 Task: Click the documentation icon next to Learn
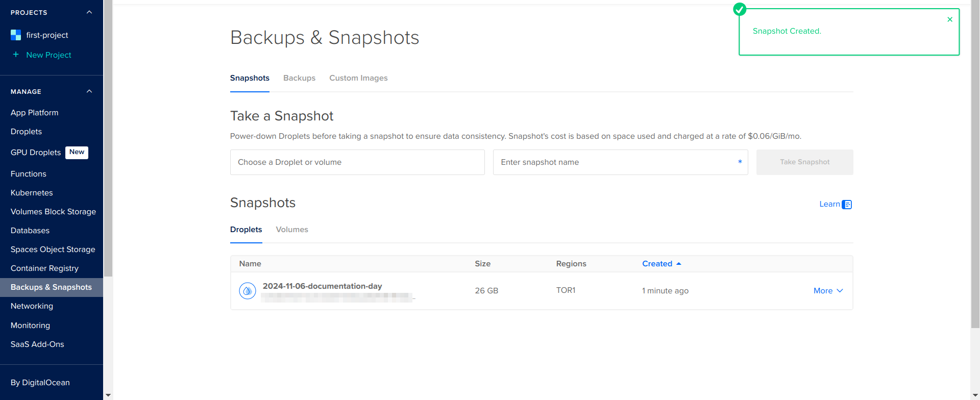[x=847, y=205]
